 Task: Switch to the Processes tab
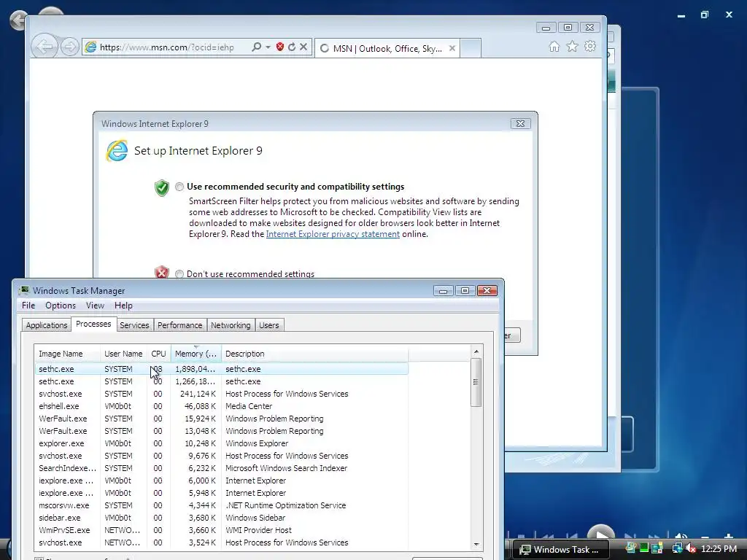point(93,324)
